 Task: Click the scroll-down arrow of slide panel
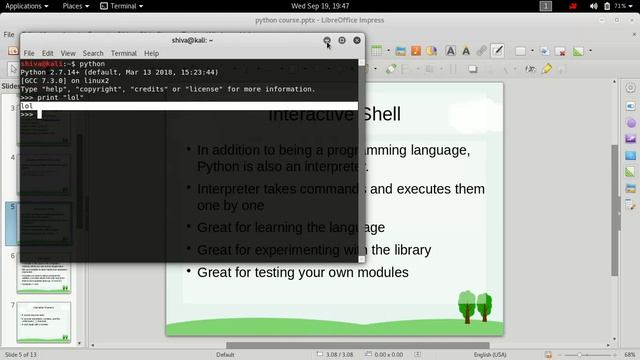coord(79,344)
